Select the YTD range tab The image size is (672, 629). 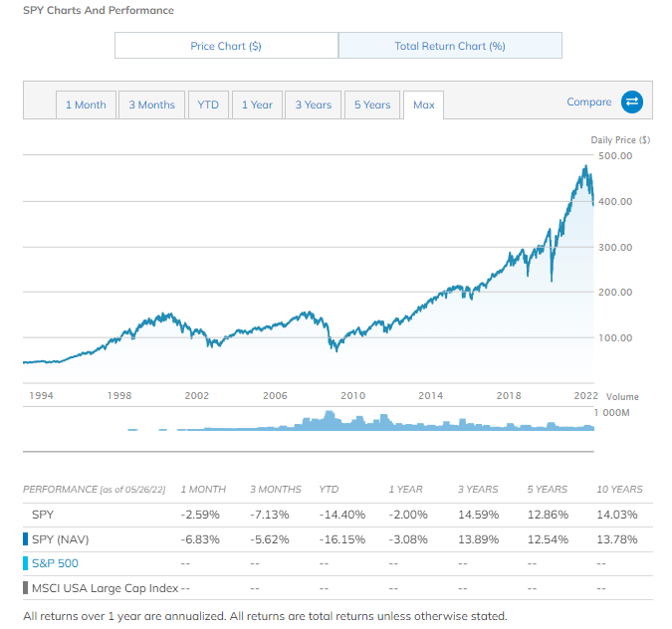208,105
